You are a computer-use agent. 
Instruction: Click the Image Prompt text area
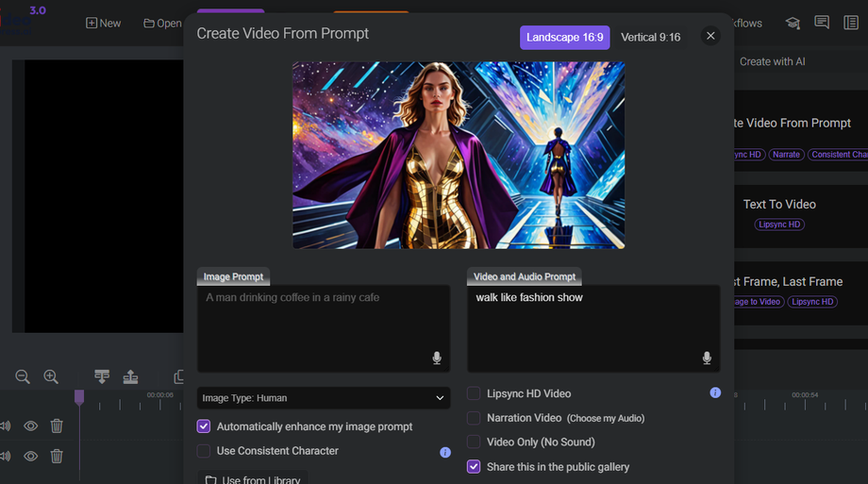pyautogui.click(x=324, y=328)
